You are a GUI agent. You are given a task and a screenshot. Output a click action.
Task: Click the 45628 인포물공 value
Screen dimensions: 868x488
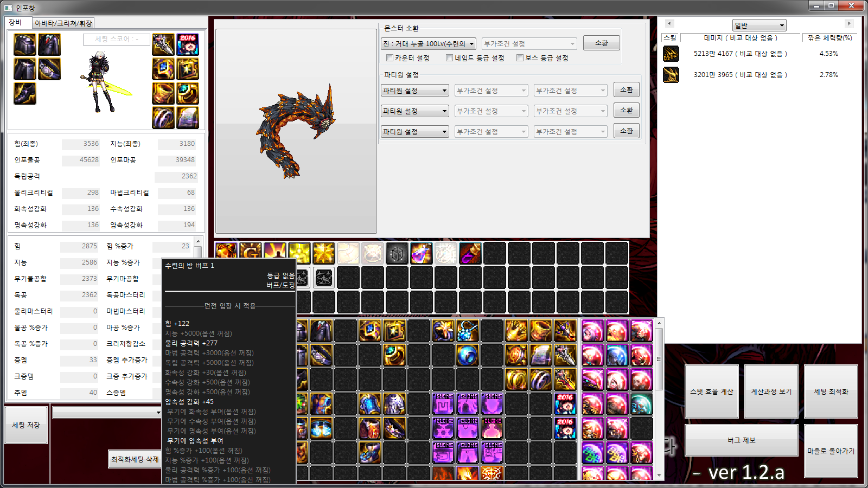(81, 160)
